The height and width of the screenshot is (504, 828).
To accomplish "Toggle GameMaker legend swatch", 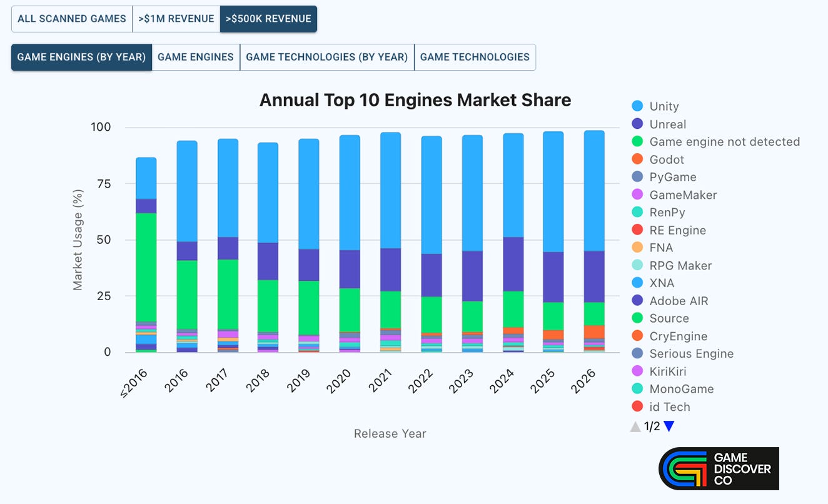I will click(x=637, y=194).
